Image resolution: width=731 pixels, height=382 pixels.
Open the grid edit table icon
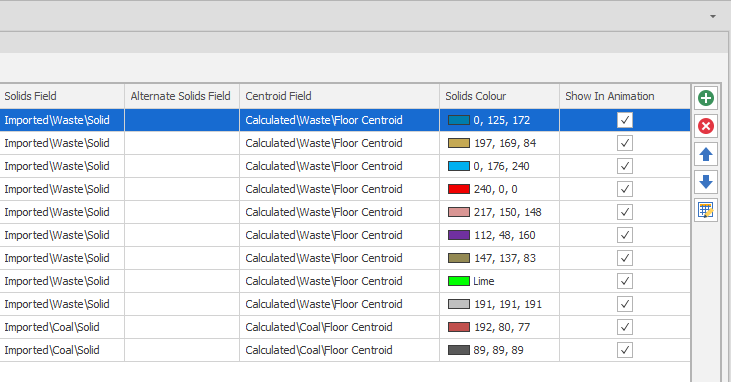pos(705,210)
